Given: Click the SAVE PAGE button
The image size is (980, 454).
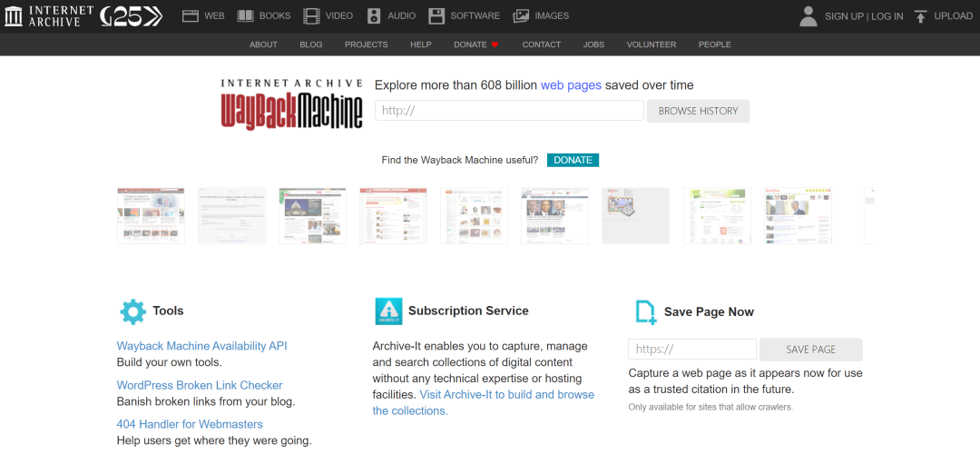Looking at the screenshot, I should click(810, 350).
